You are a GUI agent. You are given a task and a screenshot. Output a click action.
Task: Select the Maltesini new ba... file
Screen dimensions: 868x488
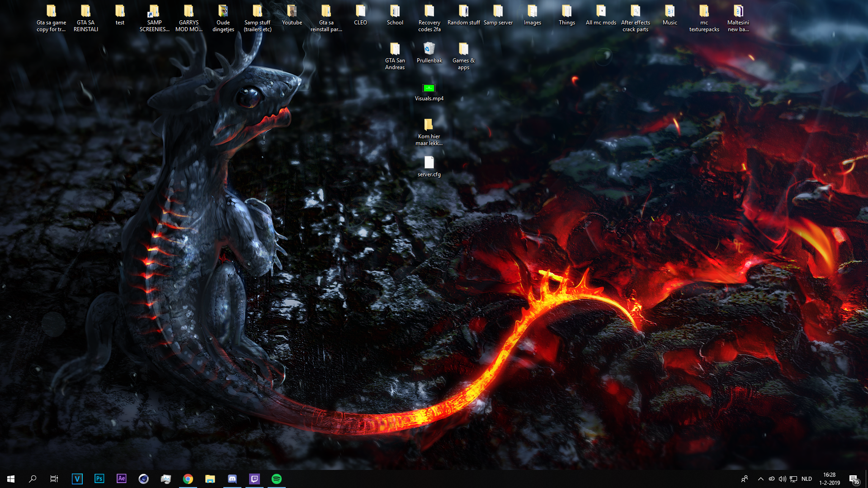point(739,18)
